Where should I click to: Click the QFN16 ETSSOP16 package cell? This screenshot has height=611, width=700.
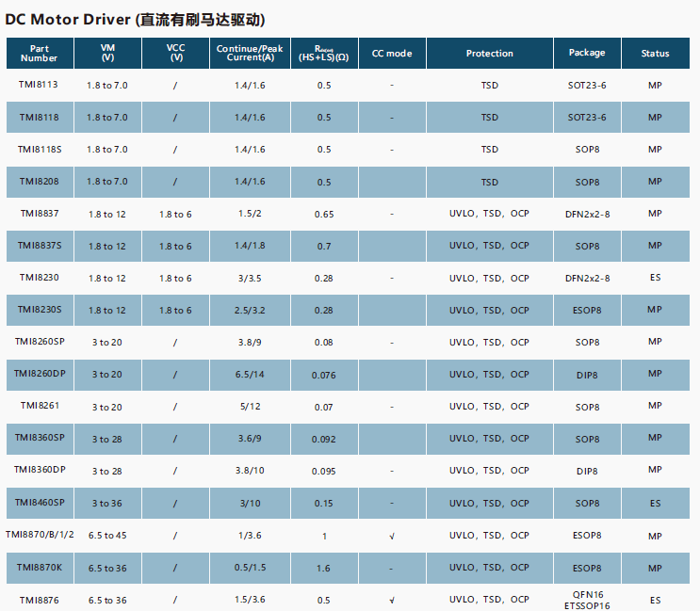(587, 601)
